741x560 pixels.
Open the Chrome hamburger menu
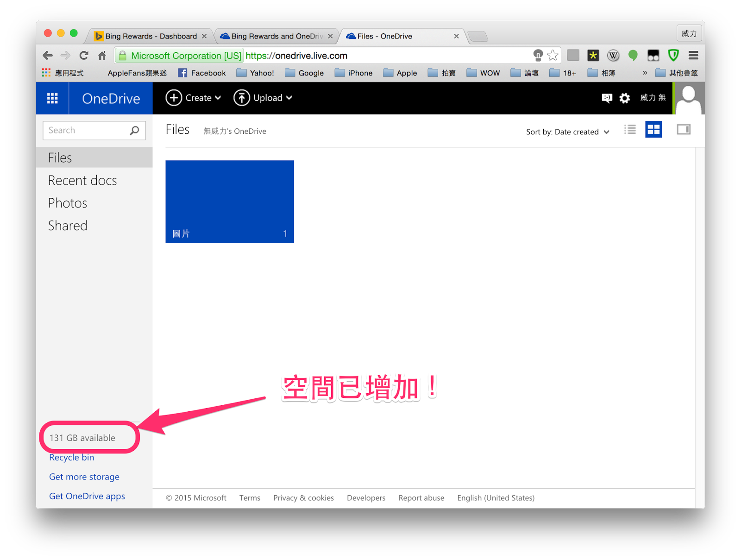point(693,56)
